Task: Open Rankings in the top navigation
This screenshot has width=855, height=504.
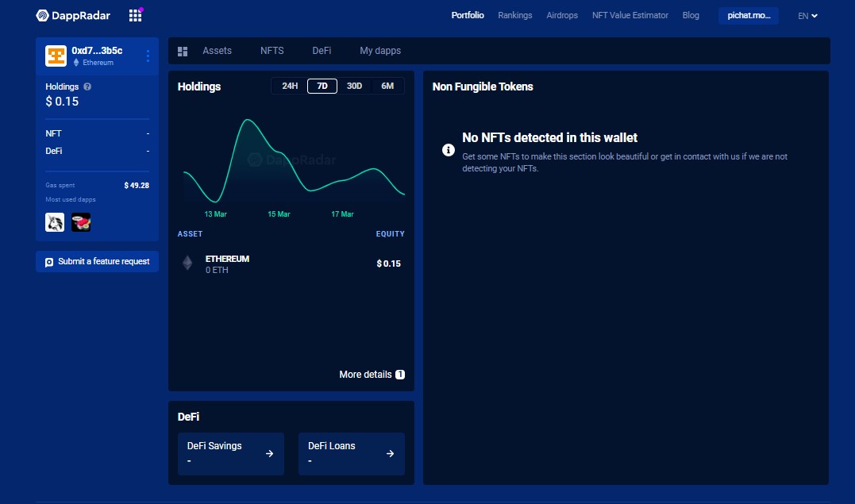Action: 514,15
